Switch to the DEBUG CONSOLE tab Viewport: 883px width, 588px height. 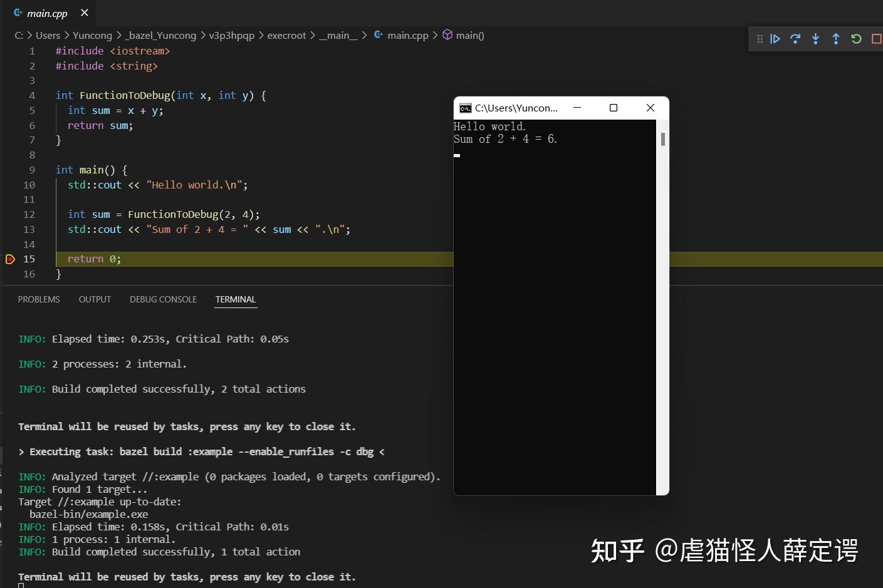tap(163, 299)
